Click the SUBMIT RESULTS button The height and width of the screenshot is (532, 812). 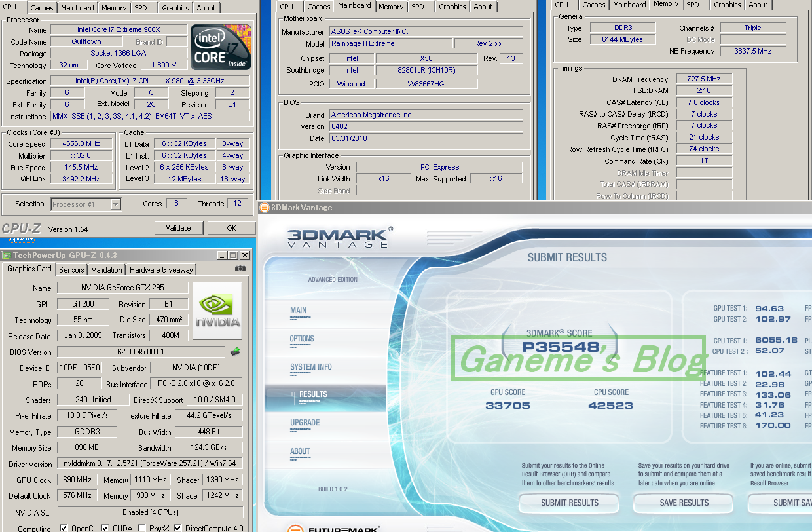coord(570,503)
